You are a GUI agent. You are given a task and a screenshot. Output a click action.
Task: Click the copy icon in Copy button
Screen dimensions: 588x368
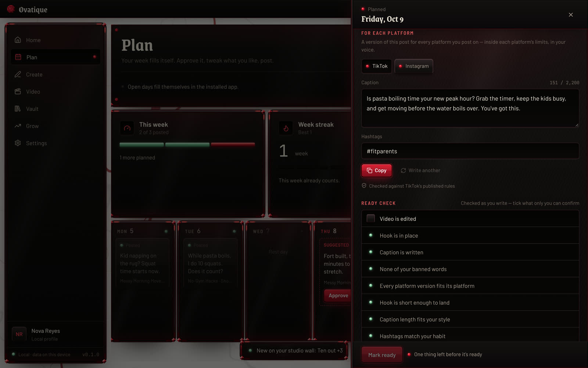tap(369, 170)
